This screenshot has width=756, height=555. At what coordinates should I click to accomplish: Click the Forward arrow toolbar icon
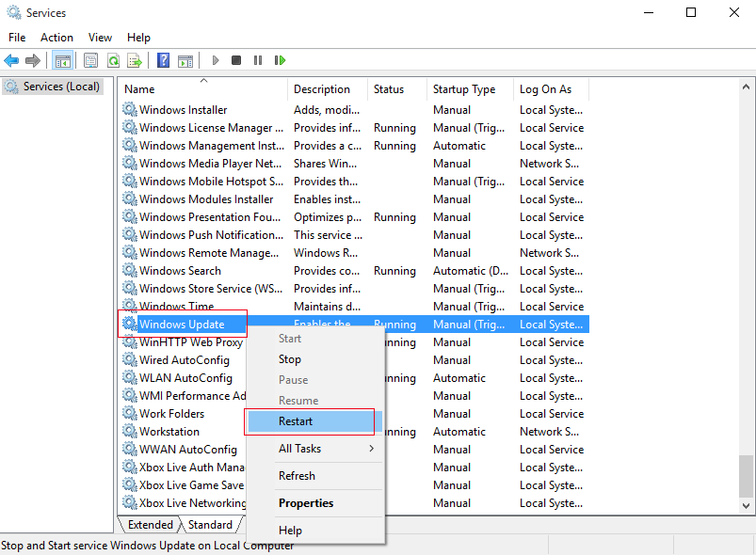tap(33, 61)
